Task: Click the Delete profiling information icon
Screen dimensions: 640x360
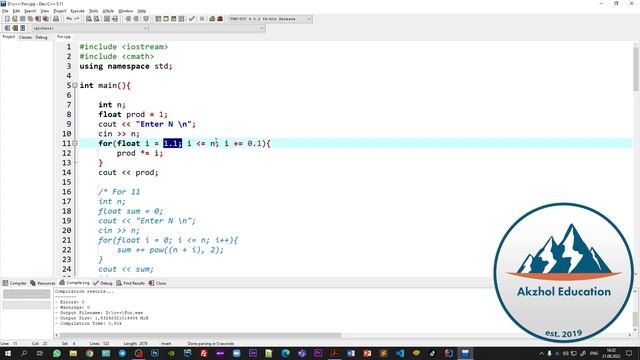Action: [x=220, y=19]
